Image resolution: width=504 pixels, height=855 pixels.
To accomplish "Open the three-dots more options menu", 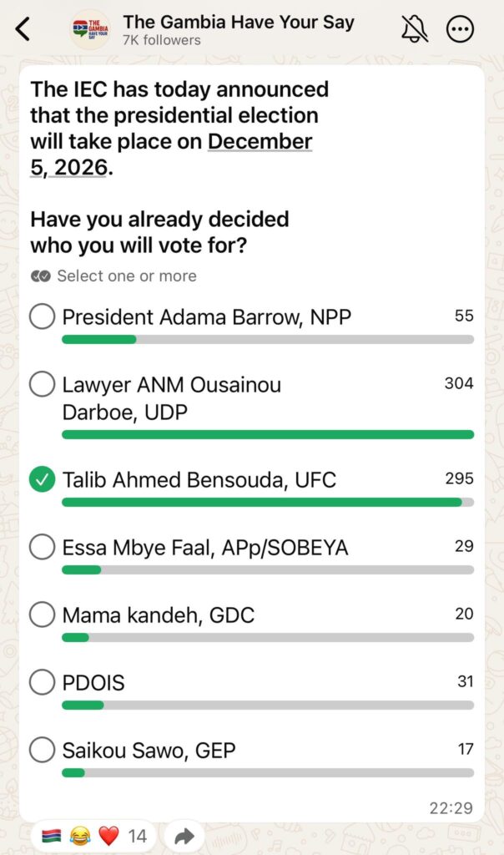I will click(x=460, y=30).
